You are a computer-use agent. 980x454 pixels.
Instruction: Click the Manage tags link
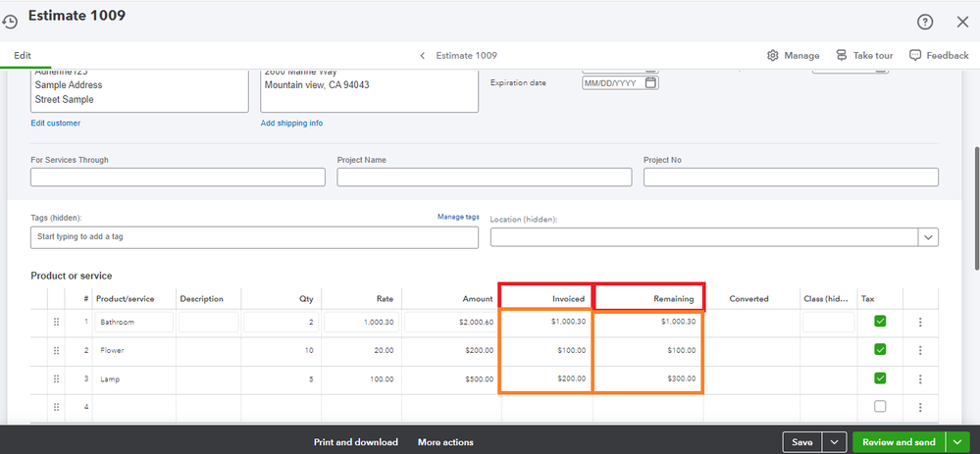[458, 217]
